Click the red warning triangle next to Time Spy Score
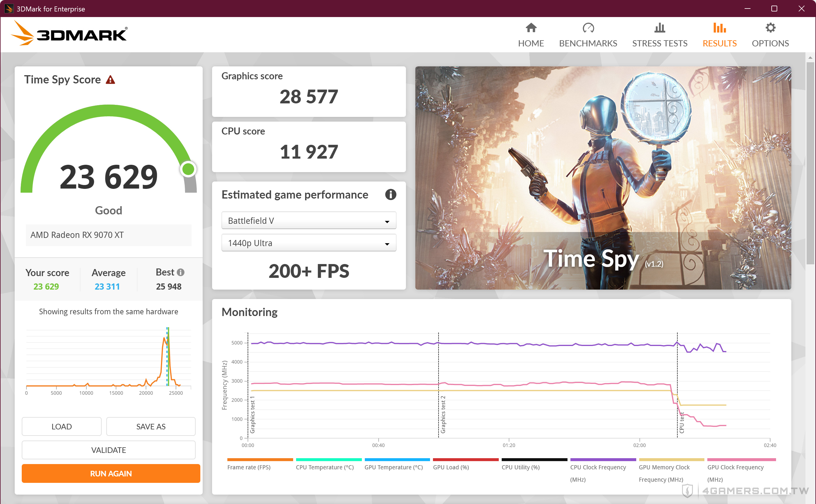The height and width of the screenshot is (504, 816). click(x=110, y=80)
